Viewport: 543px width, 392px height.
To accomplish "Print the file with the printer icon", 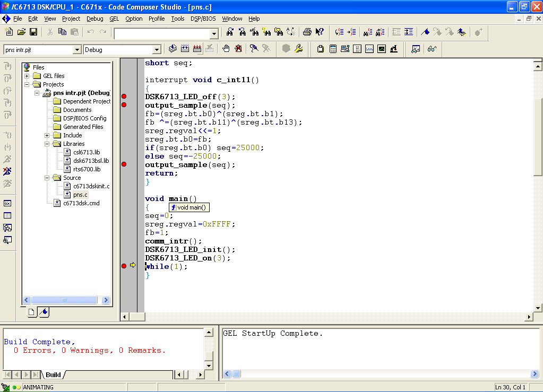I will [307, 32].
